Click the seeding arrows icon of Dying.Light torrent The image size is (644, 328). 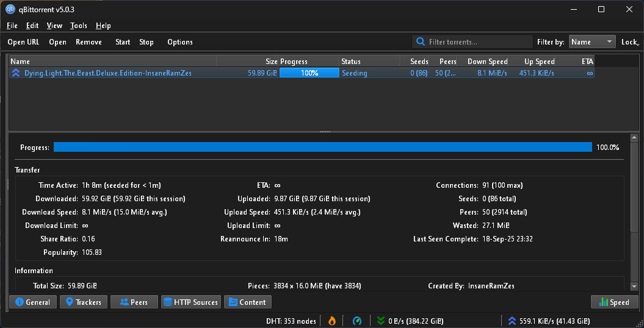[16, 73]
